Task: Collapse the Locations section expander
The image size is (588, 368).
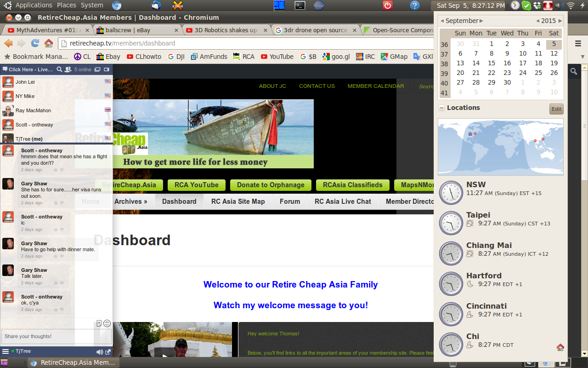Action: coord(441,108)
